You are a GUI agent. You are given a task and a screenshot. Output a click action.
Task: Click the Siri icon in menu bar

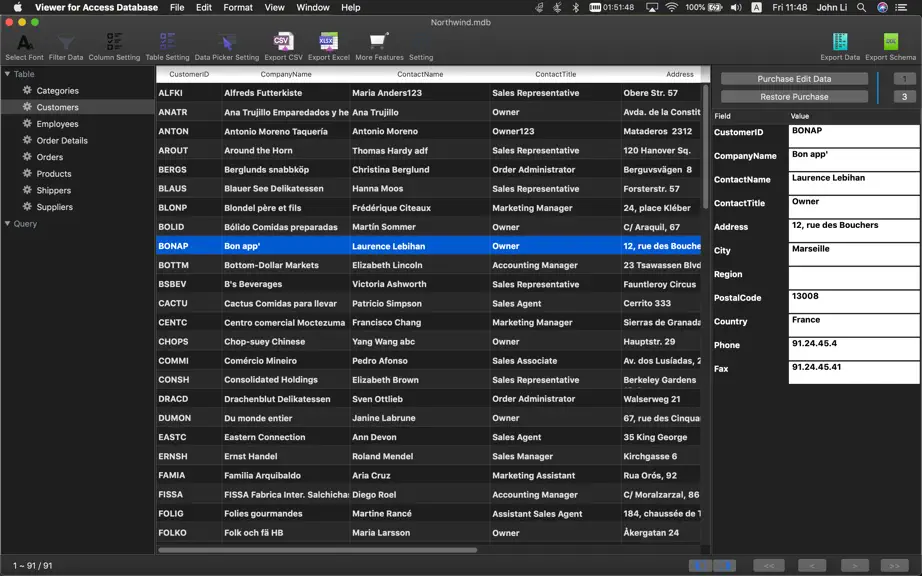point(883,7)
